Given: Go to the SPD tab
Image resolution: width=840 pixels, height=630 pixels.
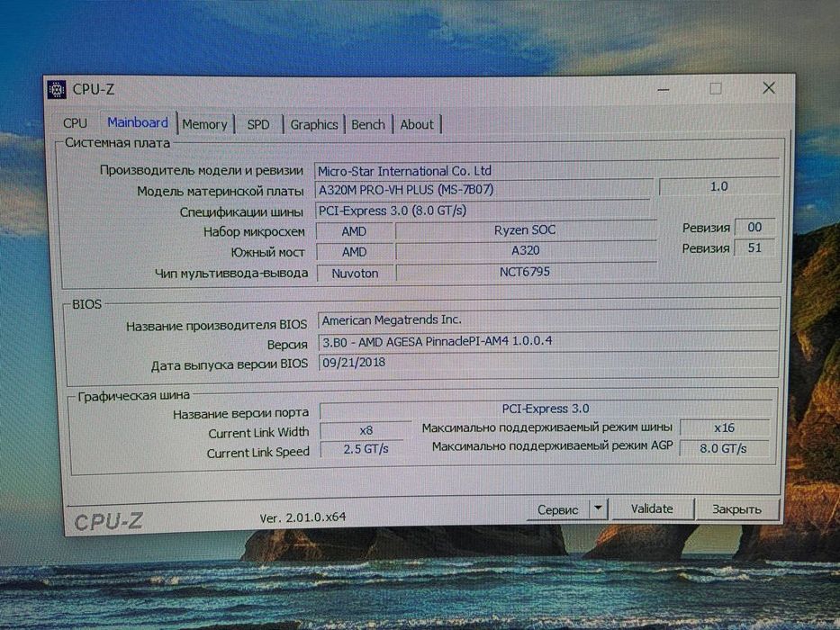Looking at the screenshot, I should [258, 124].
